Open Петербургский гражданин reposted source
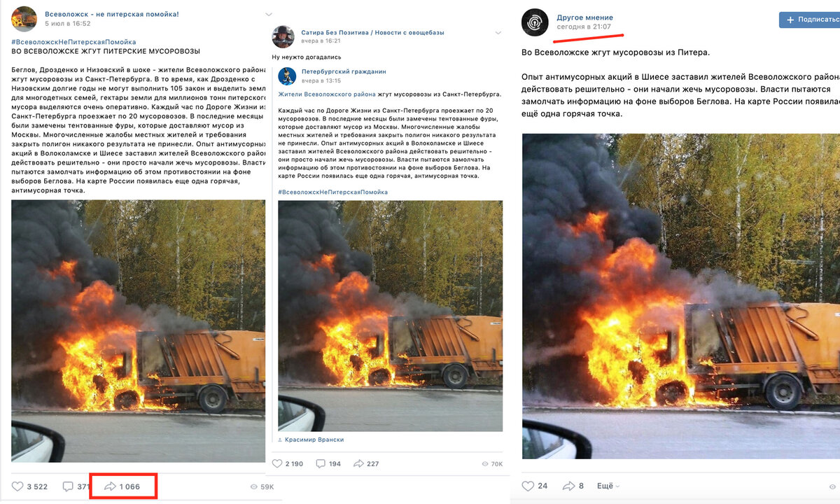840x504 pixels. point(344,71)
